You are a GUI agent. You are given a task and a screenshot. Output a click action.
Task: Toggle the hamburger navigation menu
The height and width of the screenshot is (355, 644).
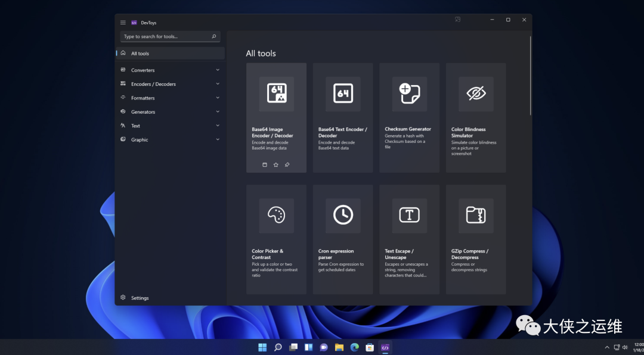[123, 23]
